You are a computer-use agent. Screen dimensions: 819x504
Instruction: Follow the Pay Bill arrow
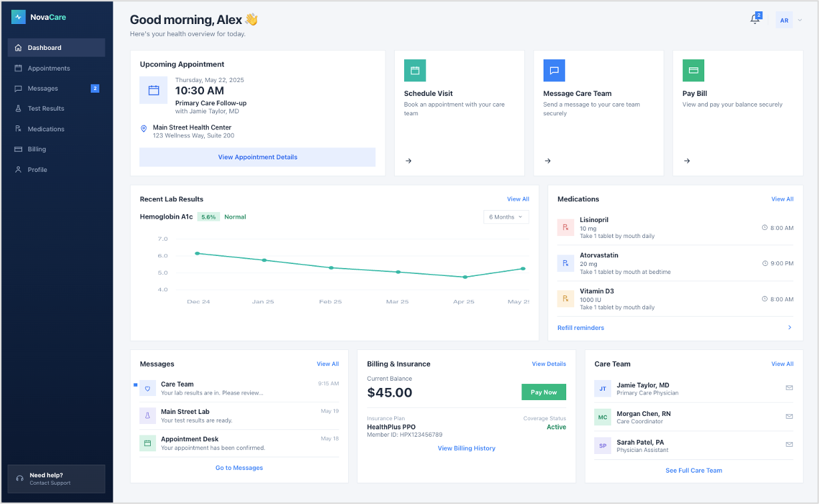[687, 161]
